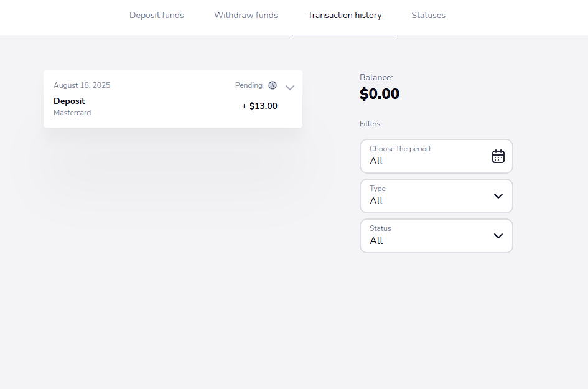
Task: Open the Status filter dropdown
Action: 436,236
